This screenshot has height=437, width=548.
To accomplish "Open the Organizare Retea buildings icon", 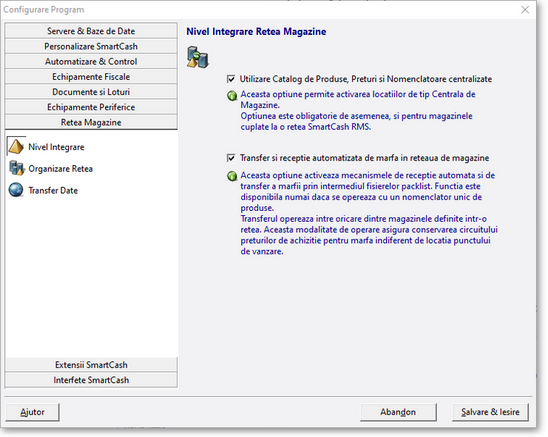I will (x=16, y=168).
